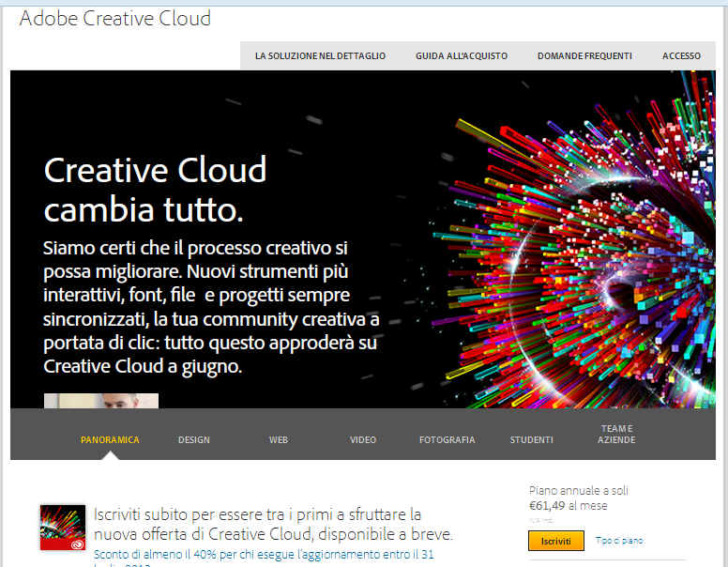Image resolution: width=728 pixels, height=567 pixels.
Task: Select the Studenti tab
Action: [x=532, y=439]
